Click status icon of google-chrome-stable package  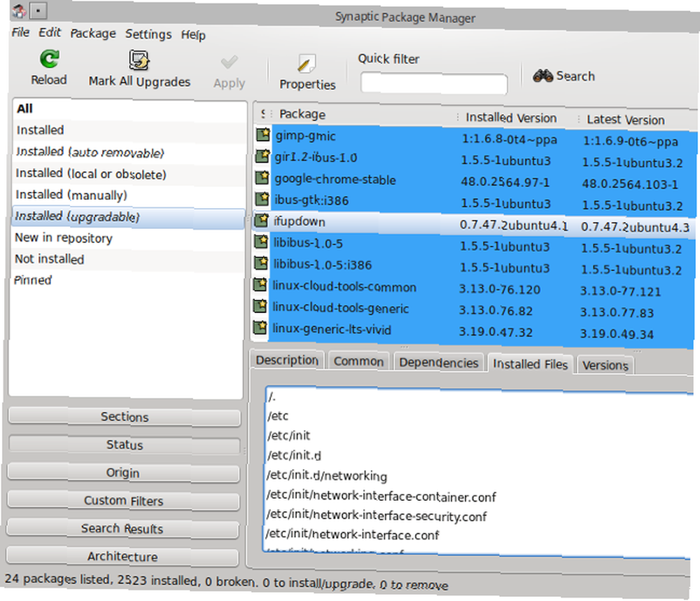coord(262,177)
